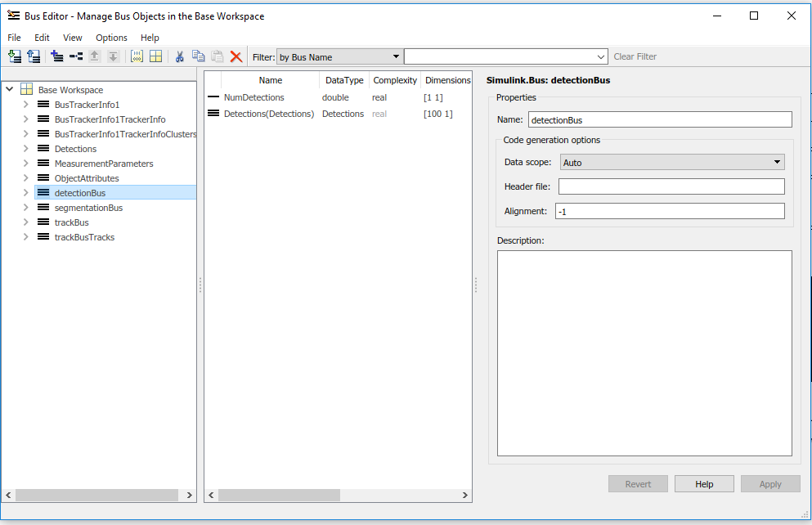Image resolution: width=812 pixels, height=525 pixels.
Task: Expand the ObjectAttributes node
Action: (x=25, y=177)
